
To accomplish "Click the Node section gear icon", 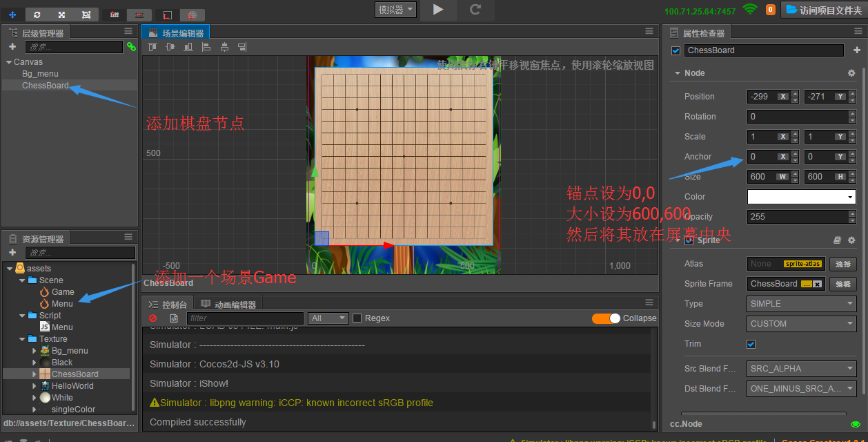I will (x=851, y=73).
